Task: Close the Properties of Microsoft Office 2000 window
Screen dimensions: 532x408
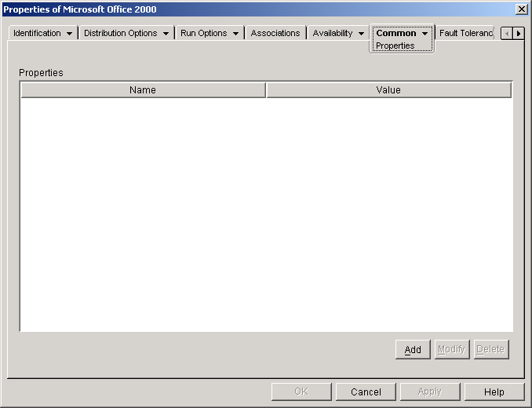Action: click(521, 9)
